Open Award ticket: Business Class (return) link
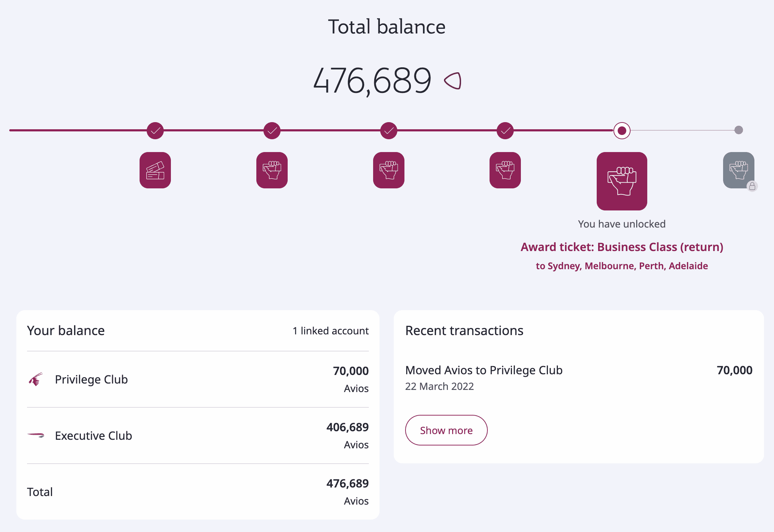This screenshot has height=532, width=774. tap(622, 247)
